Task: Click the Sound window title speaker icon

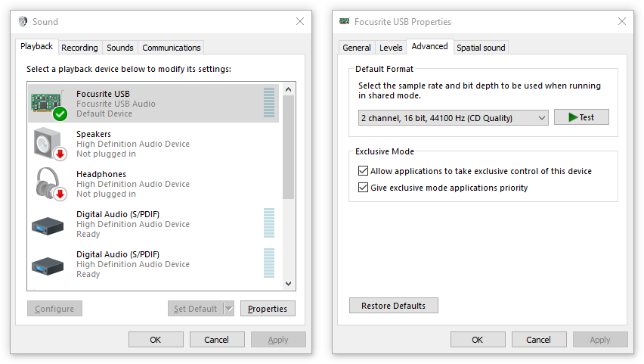Action: pyautogui.click(x=23, y=21)
